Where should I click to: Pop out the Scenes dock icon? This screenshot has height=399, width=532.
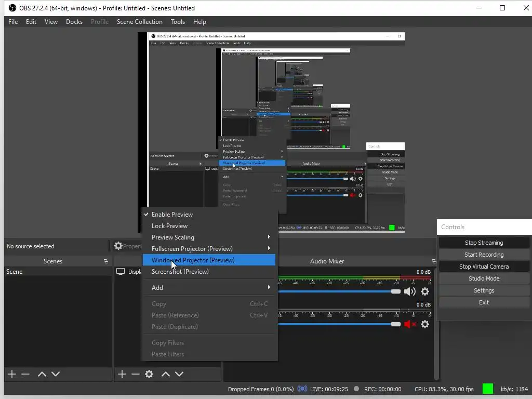[x=106, y=261]
